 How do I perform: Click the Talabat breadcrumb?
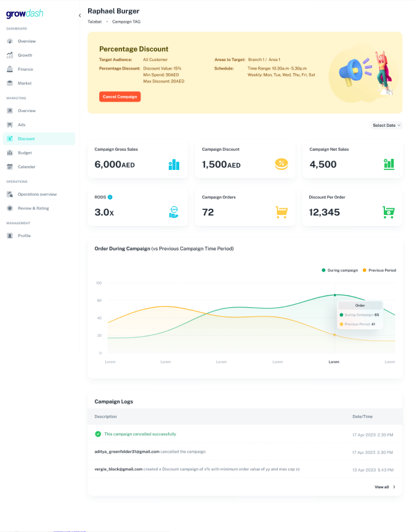click(95, 22)
